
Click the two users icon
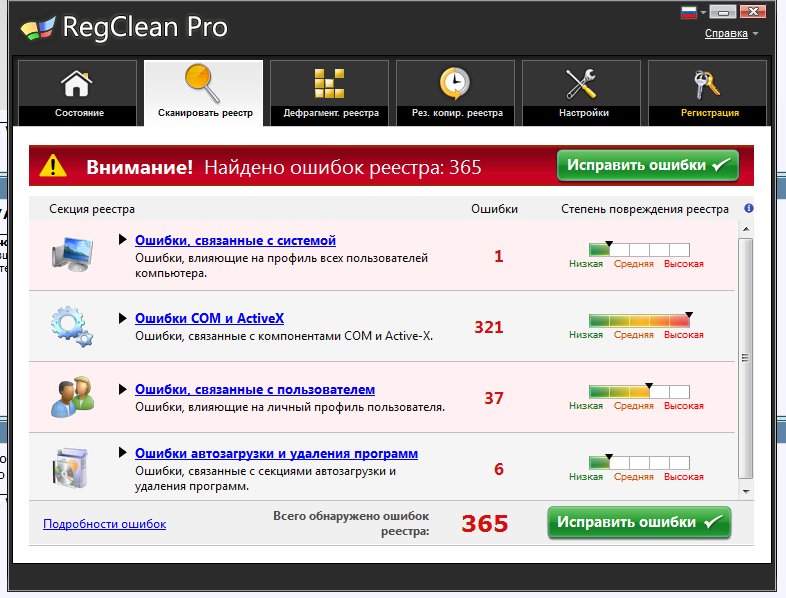tap(73, 397)
